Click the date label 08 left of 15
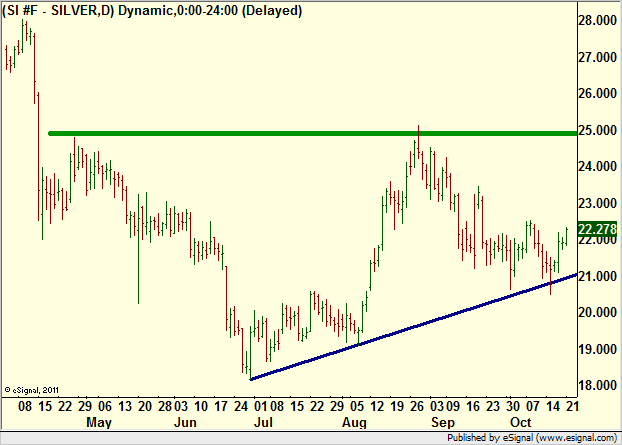The width and height of the screenshot is (622, 445). (25, 407)
